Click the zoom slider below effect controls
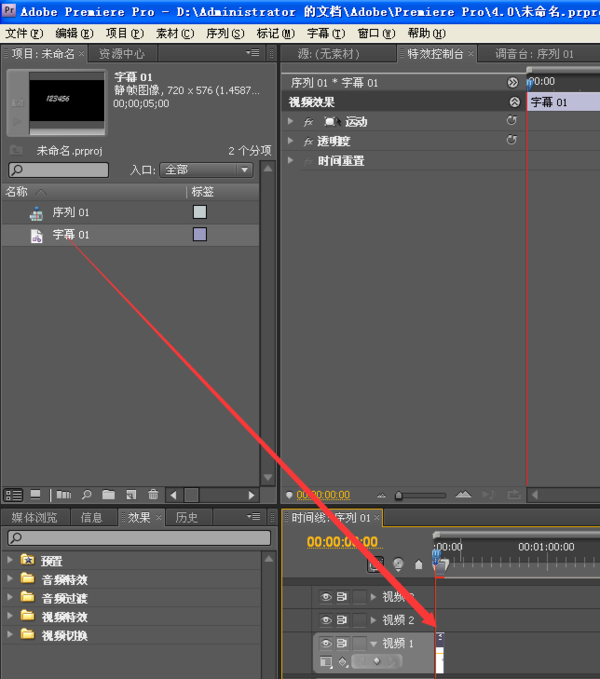600x679 pixels. pos(400,495)
